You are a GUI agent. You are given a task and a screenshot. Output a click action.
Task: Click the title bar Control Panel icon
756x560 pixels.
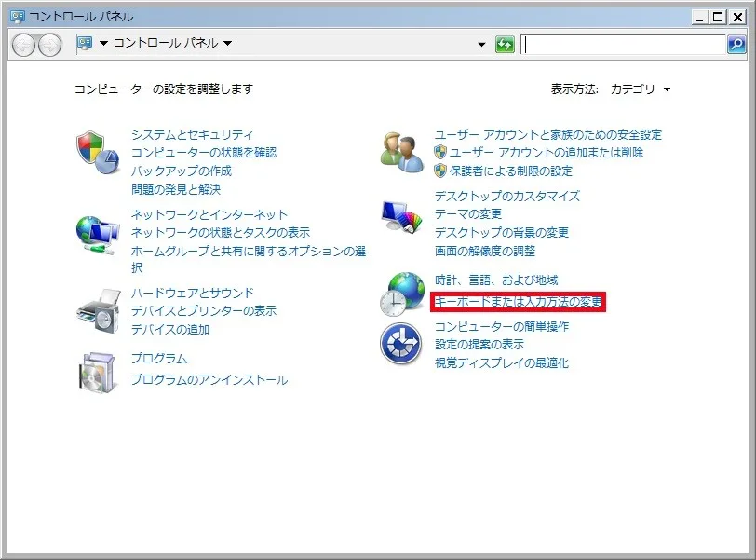coord(18,17)
